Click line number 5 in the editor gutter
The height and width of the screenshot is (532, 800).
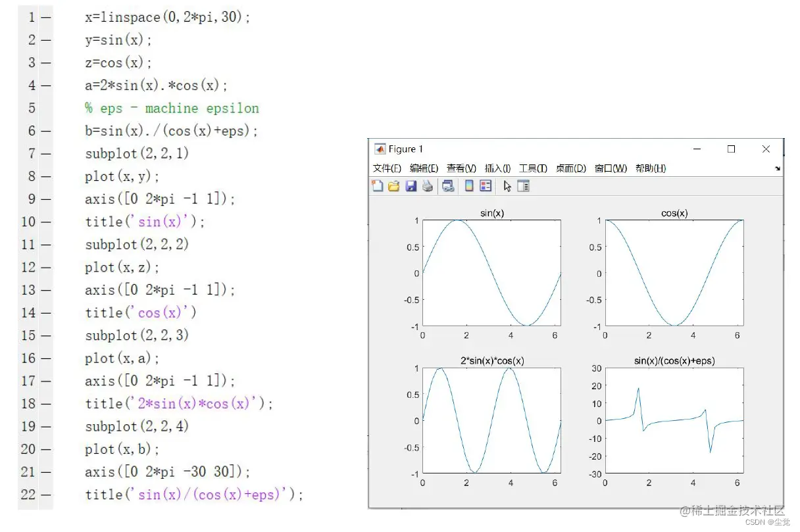[32, 108]
